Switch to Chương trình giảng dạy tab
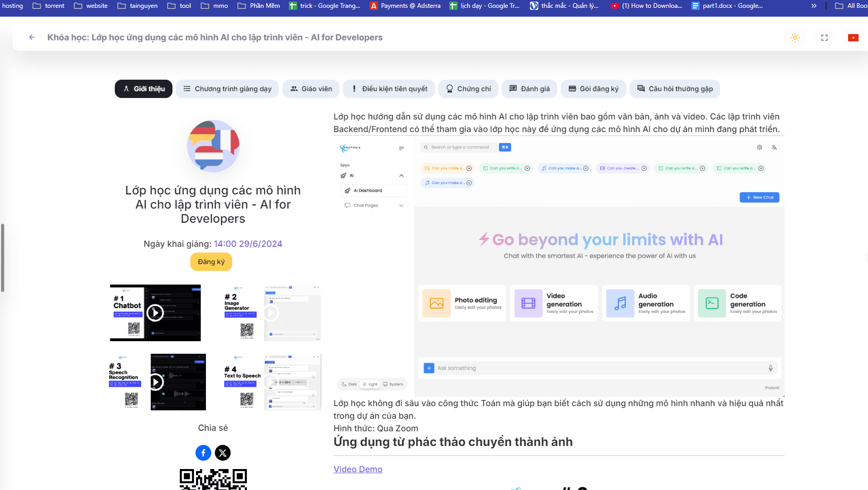 pos(227,89)
